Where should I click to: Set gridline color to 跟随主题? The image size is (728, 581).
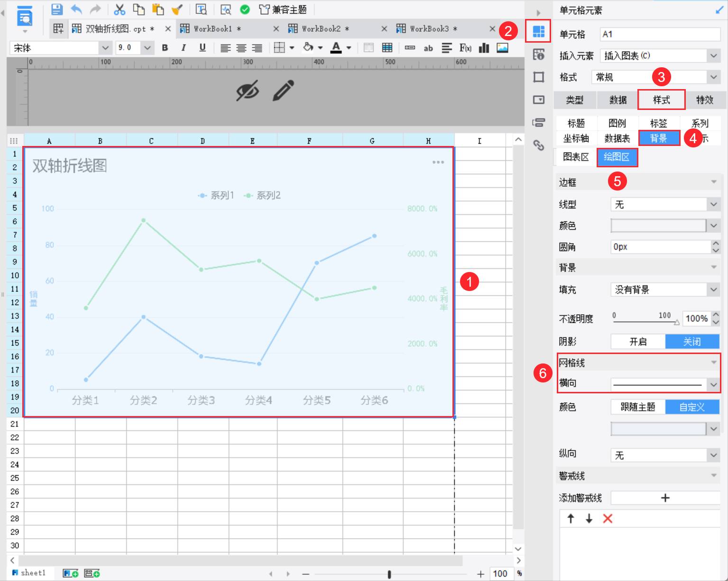point(638,407)
